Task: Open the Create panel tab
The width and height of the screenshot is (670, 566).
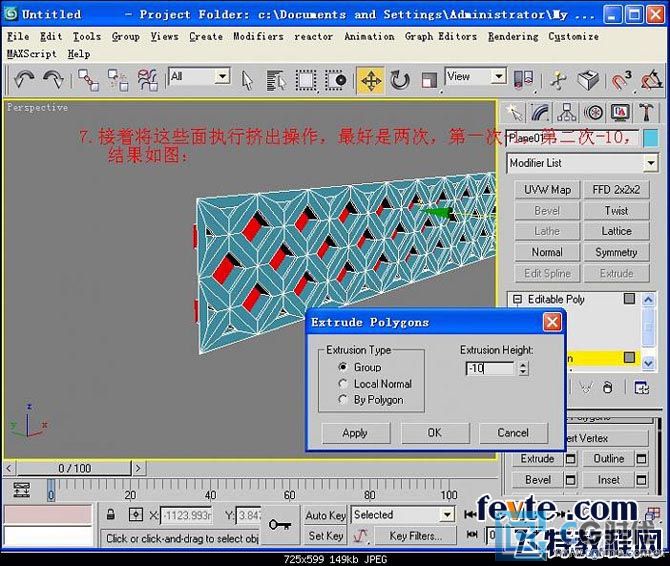Action: pyautogui.click(x=514, y=113)
